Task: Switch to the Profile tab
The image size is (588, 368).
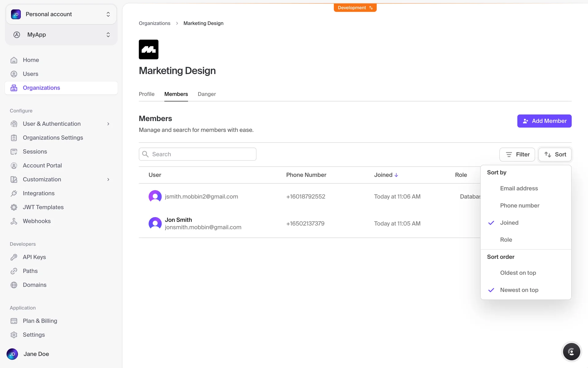Action: tap(146, 94)
